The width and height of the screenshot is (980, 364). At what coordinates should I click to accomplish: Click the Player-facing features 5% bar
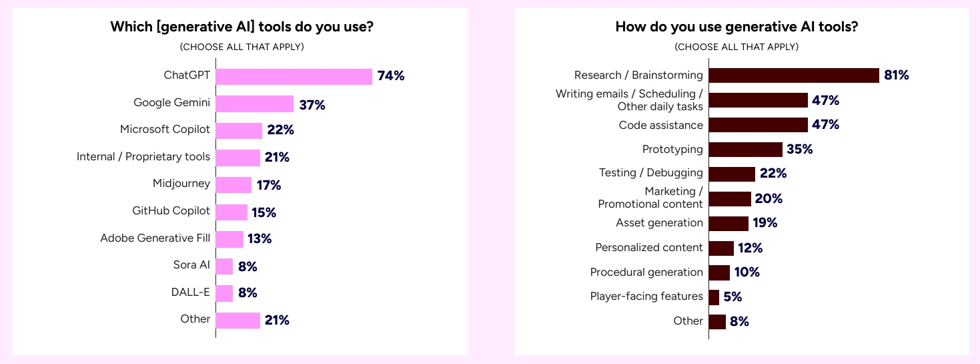[x=714, y=297]
